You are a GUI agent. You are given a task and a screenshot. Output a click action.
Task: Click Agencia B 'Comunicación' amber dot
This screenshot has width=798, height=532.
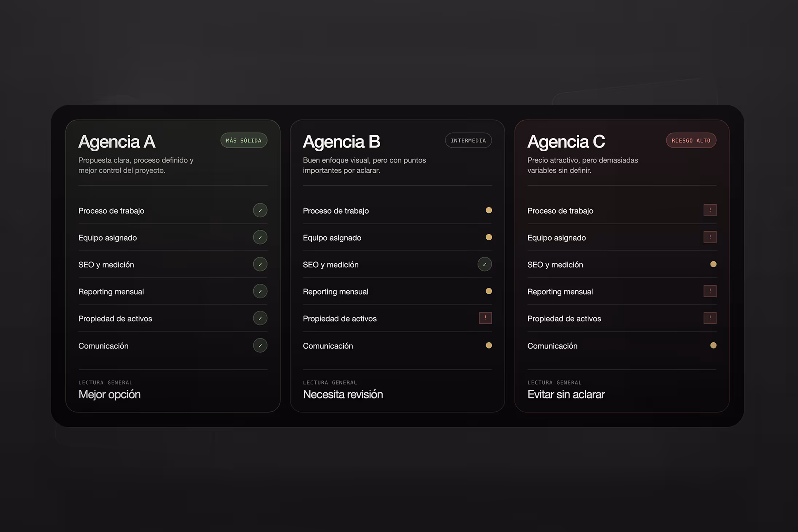[488, 345]
